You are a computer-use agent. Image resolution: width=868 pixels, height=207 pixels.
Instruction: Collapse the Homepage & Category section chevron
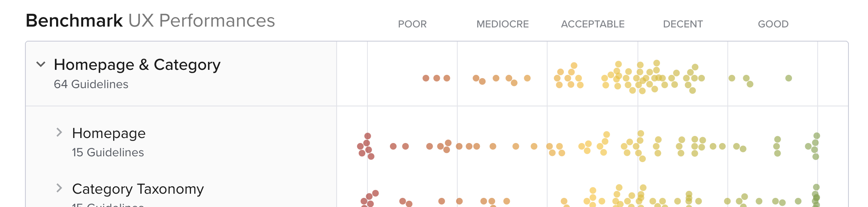(41, 64)
